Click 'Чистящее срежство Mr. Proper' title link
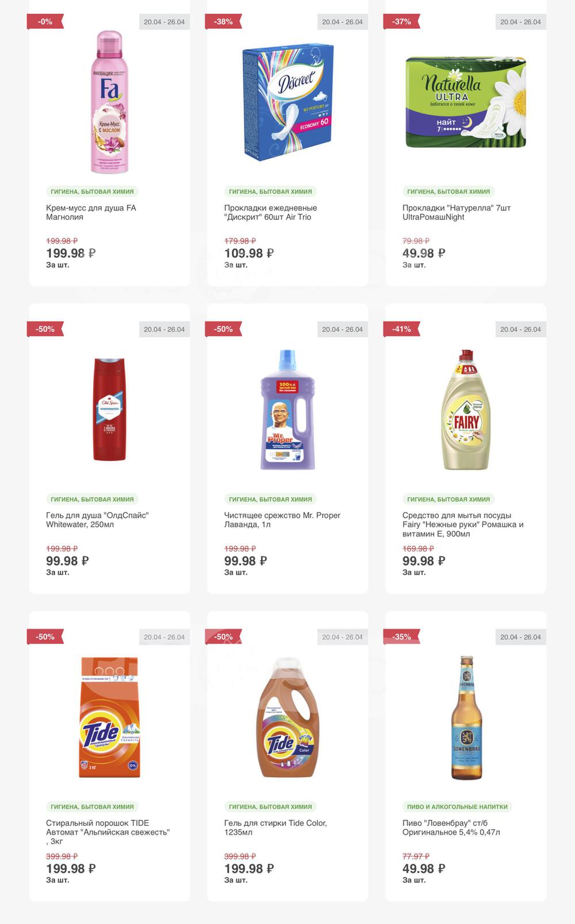The width and height of the screenshot is (575, 924). tap(282, 520)
